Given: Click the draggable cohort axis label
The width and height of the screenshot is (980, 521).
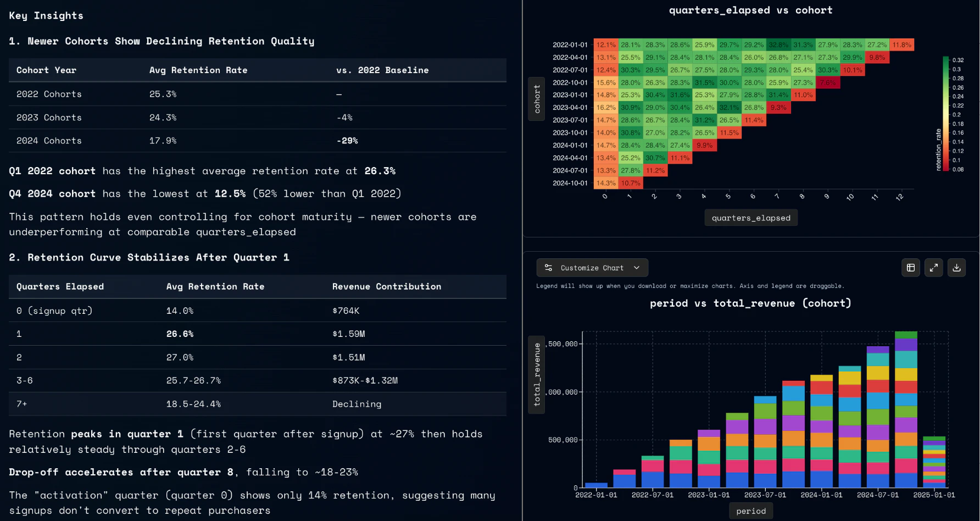Looking at the screenshot, I should (x=537, y=99).
